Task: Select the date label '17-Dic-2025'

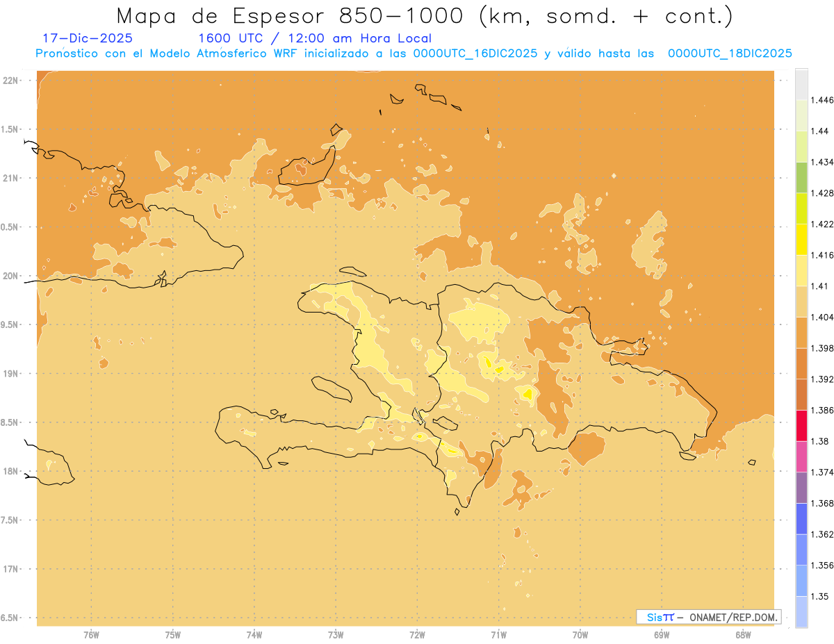Action: coord(88,38)
